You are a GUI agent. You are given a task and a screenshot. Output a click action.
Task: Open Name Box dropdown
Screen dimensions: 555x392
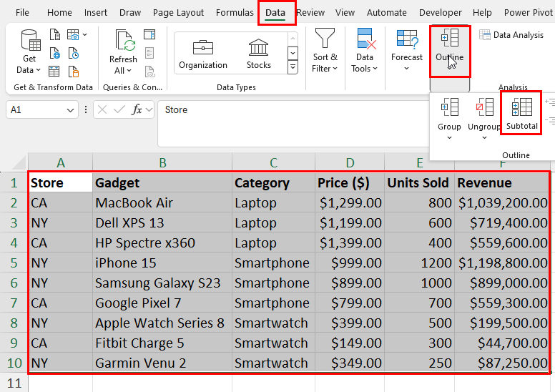point(70,110)
